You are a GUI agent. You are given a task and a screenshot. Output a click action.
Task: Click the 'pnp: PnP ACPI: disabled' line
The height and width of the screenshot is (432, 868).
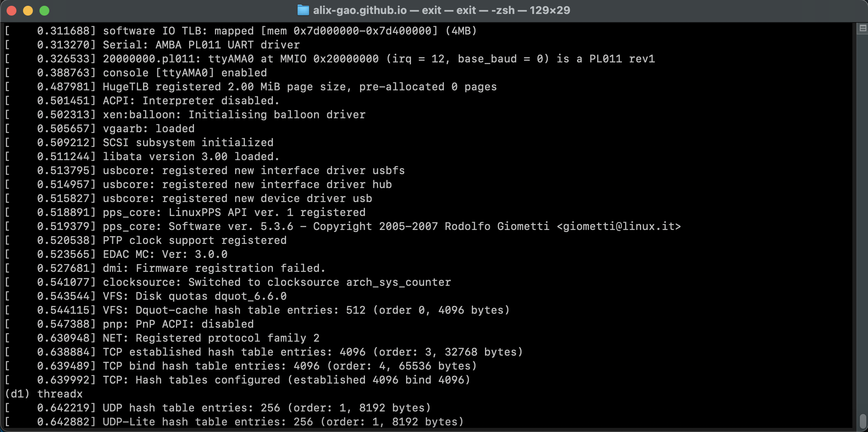point(129,324)
